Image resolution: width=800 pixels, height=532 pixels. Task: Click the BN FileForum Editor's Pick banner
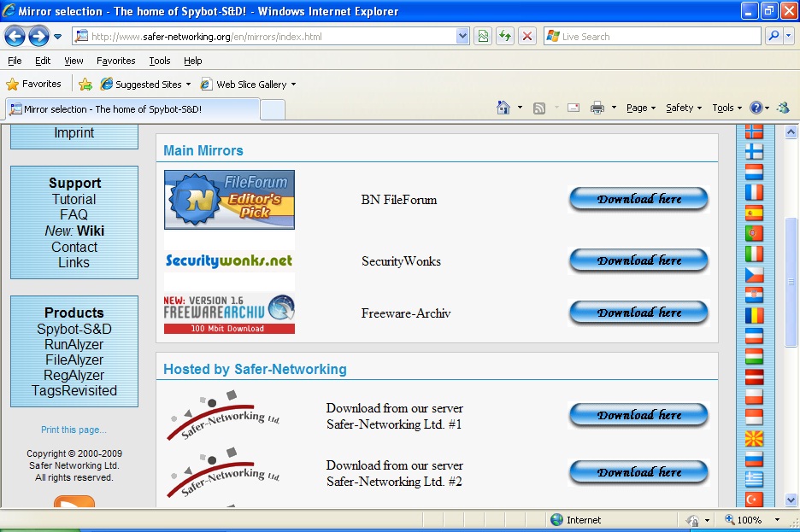coord(229,200)
